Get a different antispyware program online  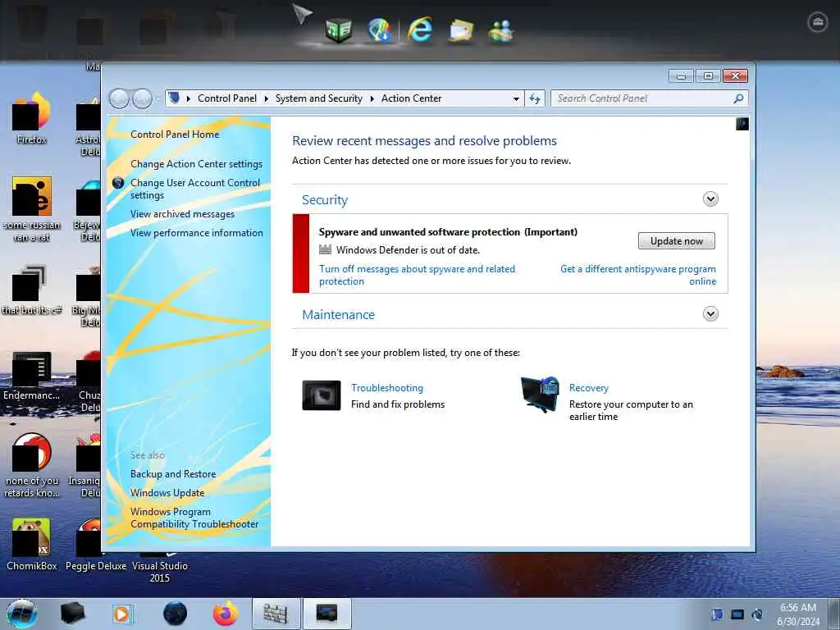point(638,276)
